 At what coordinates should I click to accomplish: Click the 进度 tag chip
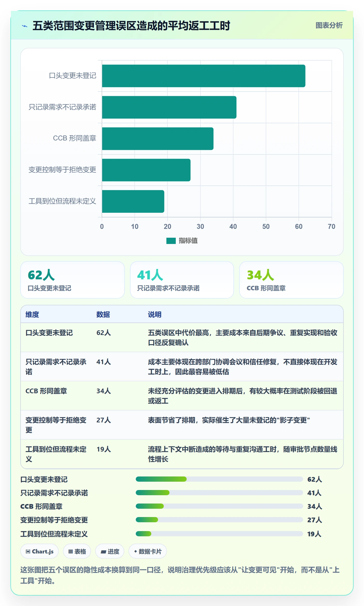point(110,551)
